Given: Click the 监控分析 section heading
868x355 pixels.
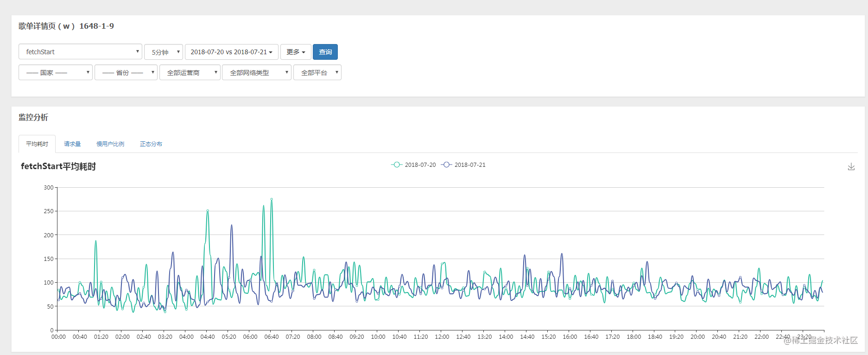Looking at the screenshot, I should [33, 117].
